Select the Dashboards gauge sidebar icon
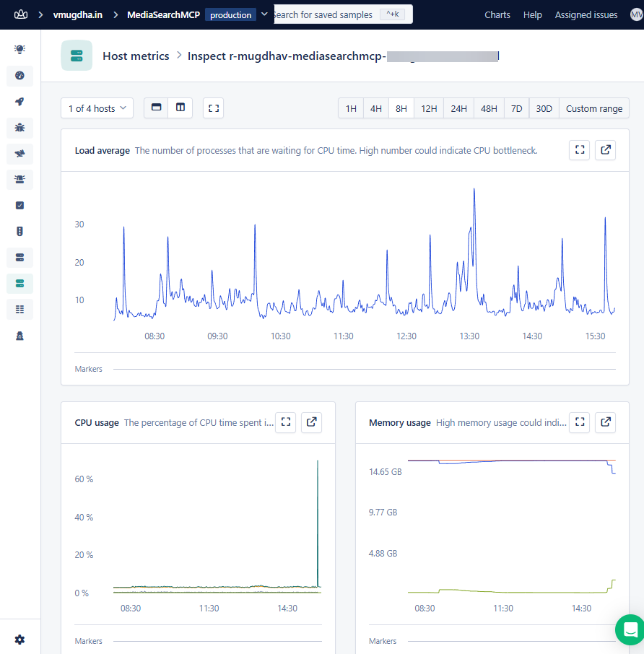The height and width of the screenshot is (654, 644). click(19, 76)
